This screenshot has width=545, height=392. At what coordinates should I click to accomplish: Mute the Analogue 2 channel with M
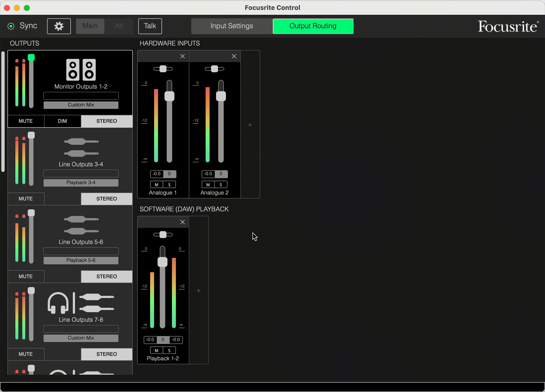tap(208, 185)
